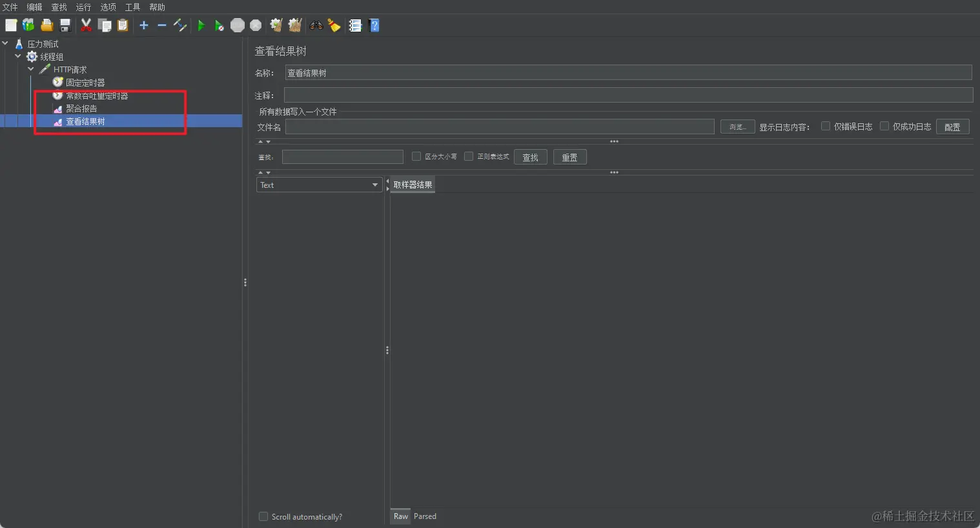Click the 配置 button
This screenshot has width=980, height=528.
tap(952, 127)
